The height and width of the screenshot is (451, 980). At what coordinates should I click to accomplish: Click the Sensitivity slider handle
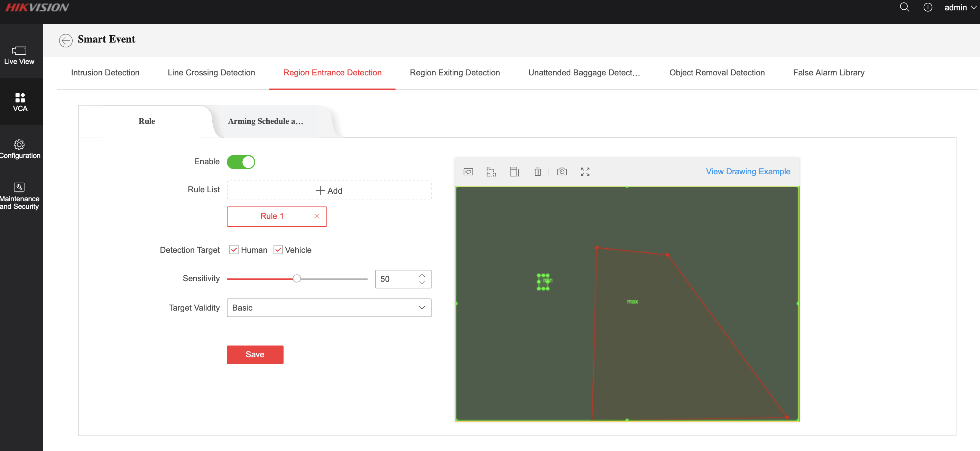[x=297, y=279]
